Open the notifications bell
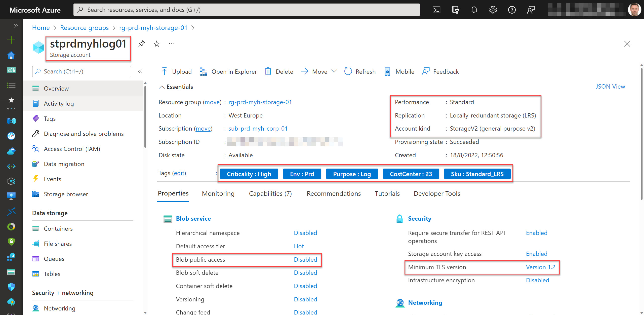 (474, 10)
